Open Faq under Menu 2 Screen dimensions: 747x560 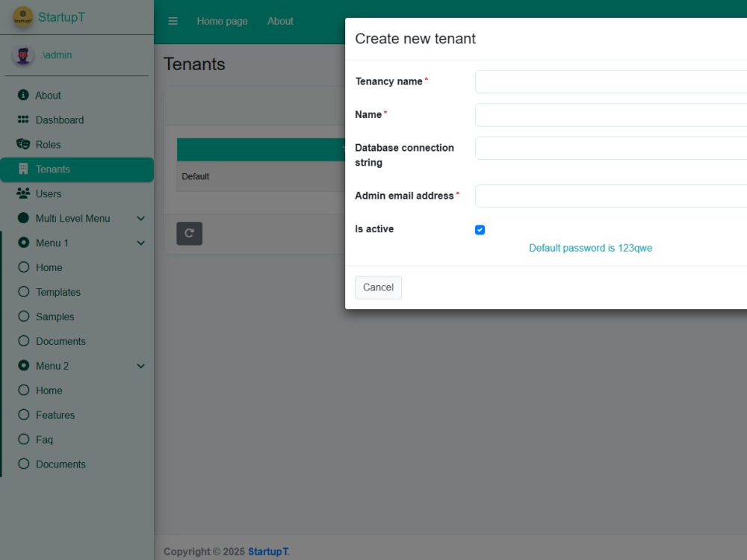point(77,440)
